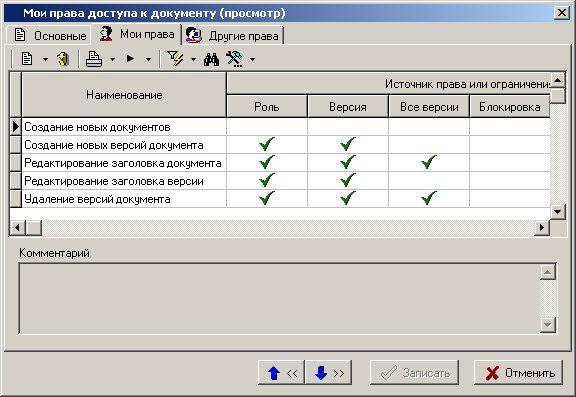Expand the printer dropdown arrow
This screenshot has width=576, height=397.
pos(112,59)
